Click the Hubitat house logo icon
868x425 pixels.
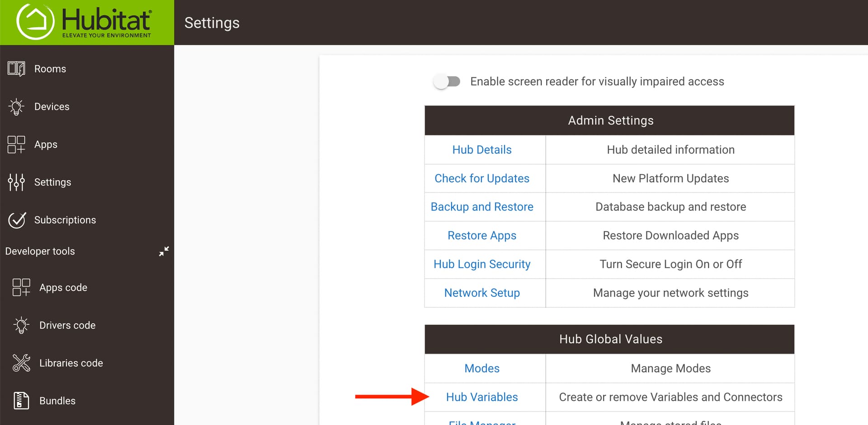(x=35, y=22)
